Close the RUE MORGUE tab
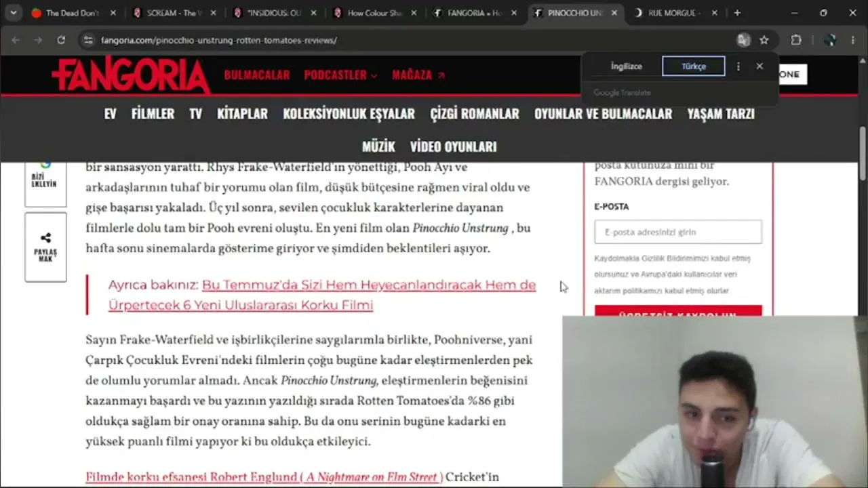 pos(715,13)
